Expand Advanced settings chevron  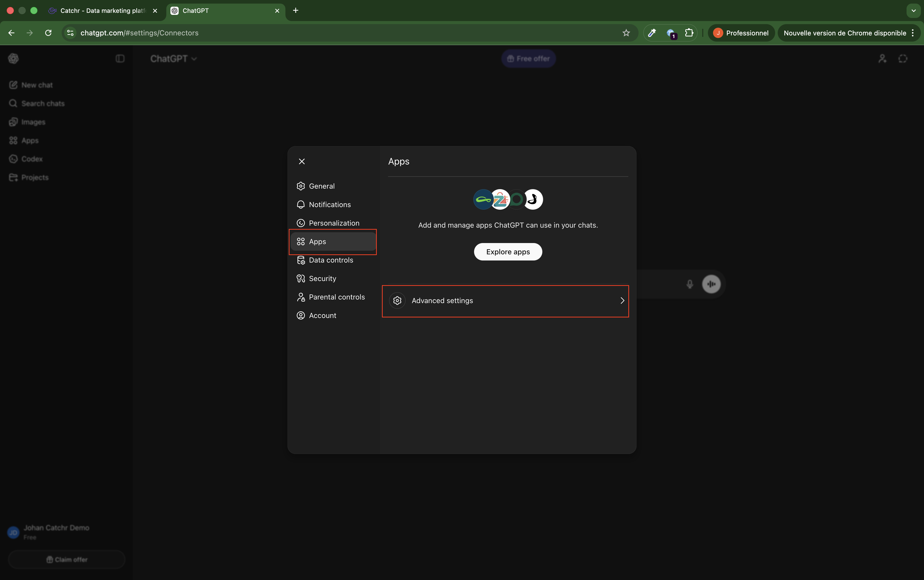tap(622, 301)
